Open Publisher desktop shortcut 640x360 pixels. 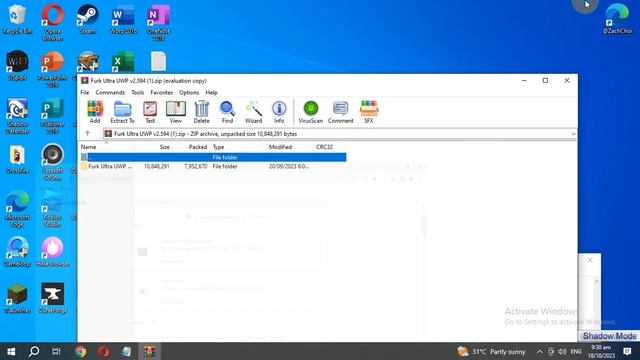[x=52, y=116]
